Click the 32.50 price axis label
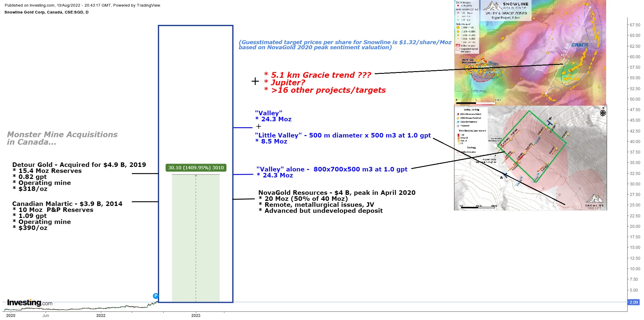 point(635,173)
